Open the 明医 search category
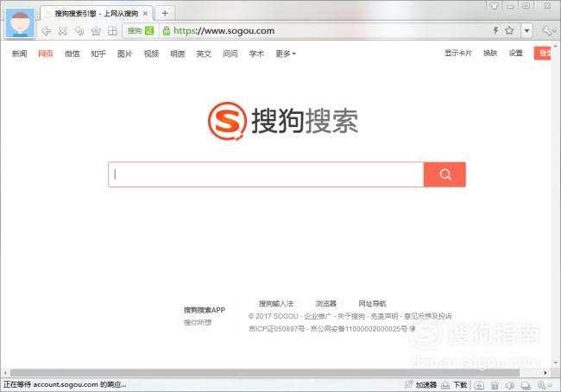The height and width of the screenshot is (392, 561). pyautogui.click(x=178, y=54)
